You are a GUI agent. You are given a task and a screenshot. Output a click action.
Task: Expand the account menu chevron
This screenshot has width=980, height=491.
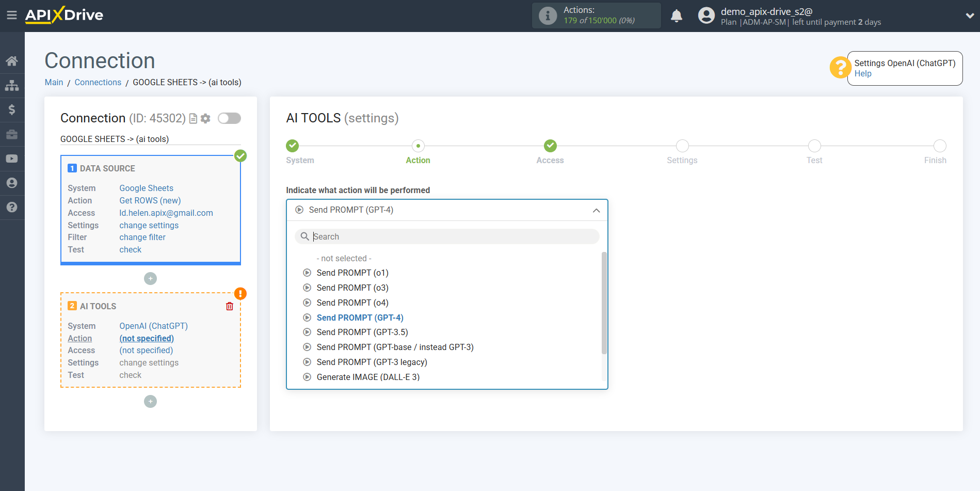click(970, 16)
